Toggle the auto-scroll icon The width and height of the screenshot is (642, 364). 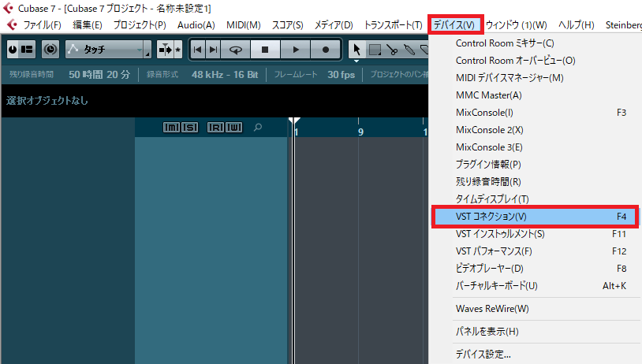pos(166,50)
